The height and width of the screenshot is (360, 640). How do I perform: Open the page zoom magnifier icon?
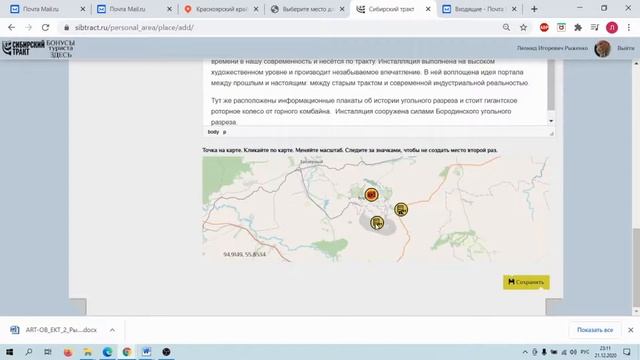click(506, 27)
